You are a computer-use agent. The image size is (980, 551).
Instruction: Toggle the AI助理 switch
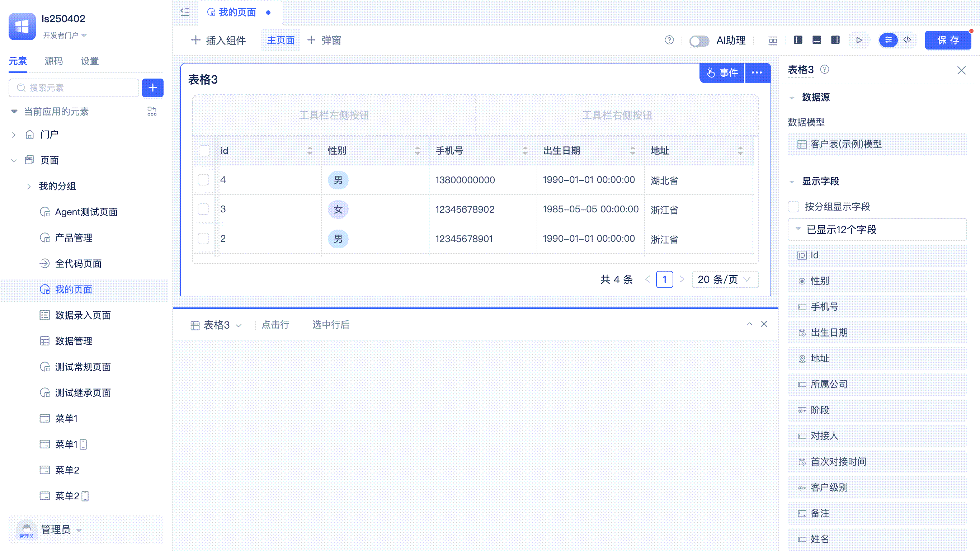click(x=699, y=41)
